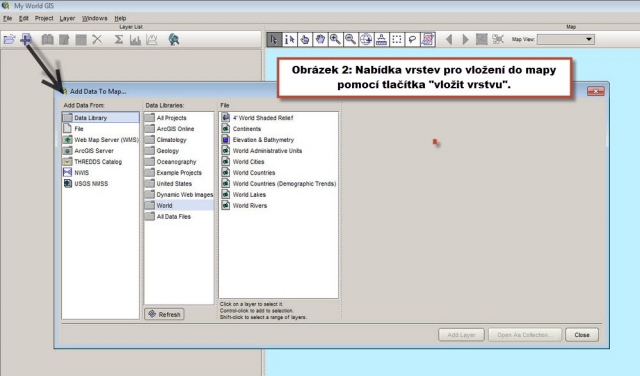Select the pointing hand link tool

pos(305,39)
